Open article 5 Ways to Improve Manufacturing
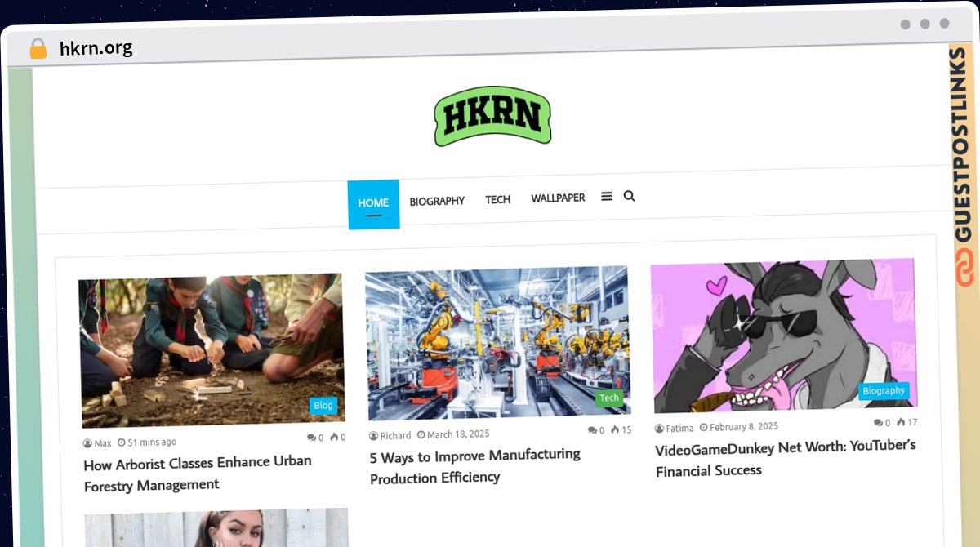The width and height of the screenshot is (980, 547). coord(474,465)
